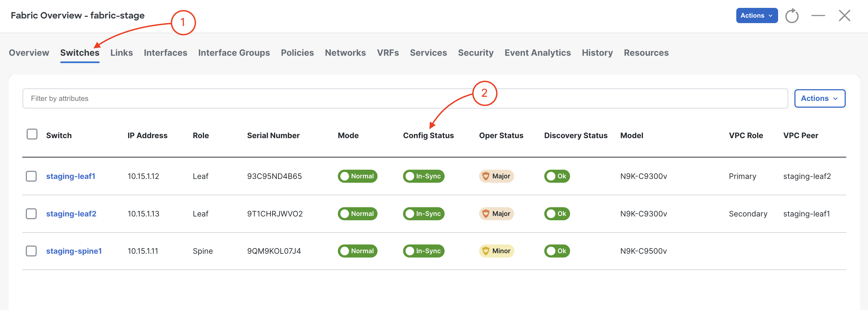Open the Networks tab
The image size is (868, 310).
point(345,53)
